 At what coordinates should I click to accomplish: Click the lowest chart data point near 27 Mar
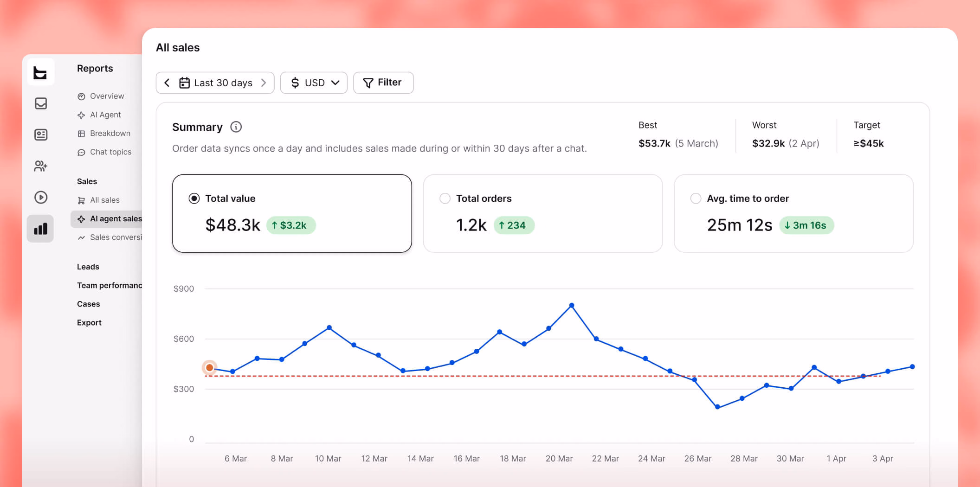[717, 407]
